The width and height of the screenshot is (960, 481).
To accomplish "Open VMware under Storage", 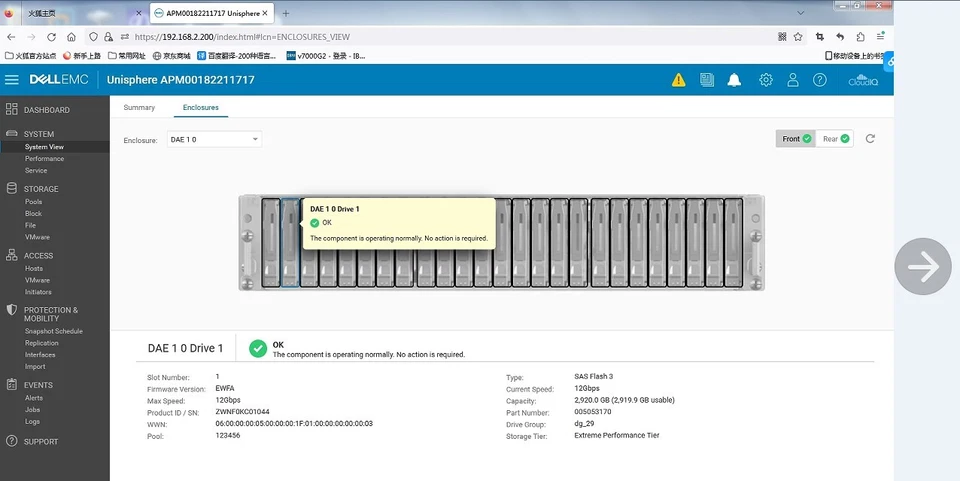I will pyautogui.click(x=37, y=237).
